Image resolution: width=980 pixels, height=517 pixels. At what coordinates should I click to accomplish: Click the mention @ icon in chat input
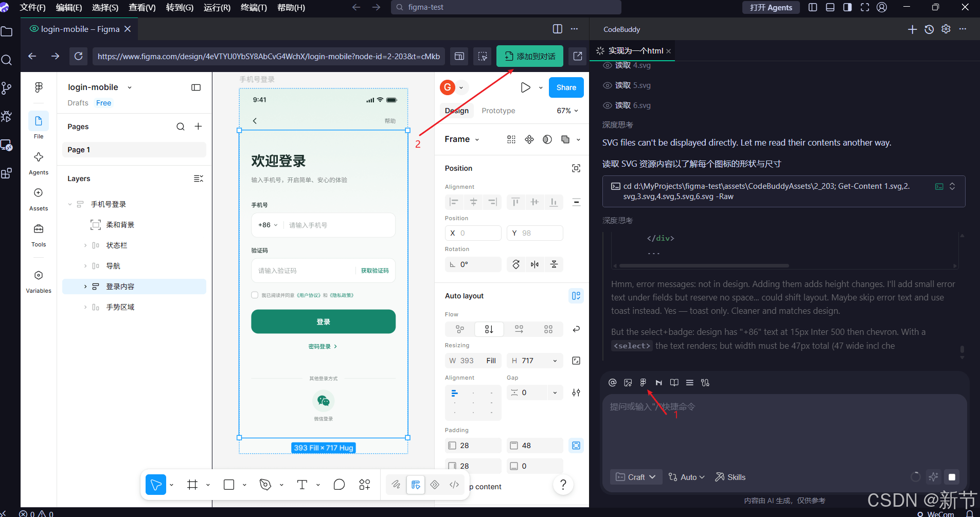click(x=612, y=382)
